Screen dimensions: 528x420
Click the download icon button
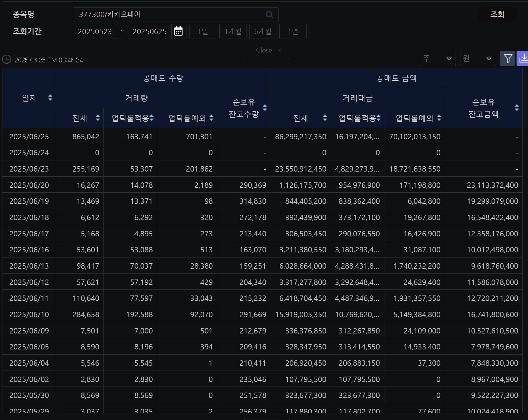coord(523,58)
